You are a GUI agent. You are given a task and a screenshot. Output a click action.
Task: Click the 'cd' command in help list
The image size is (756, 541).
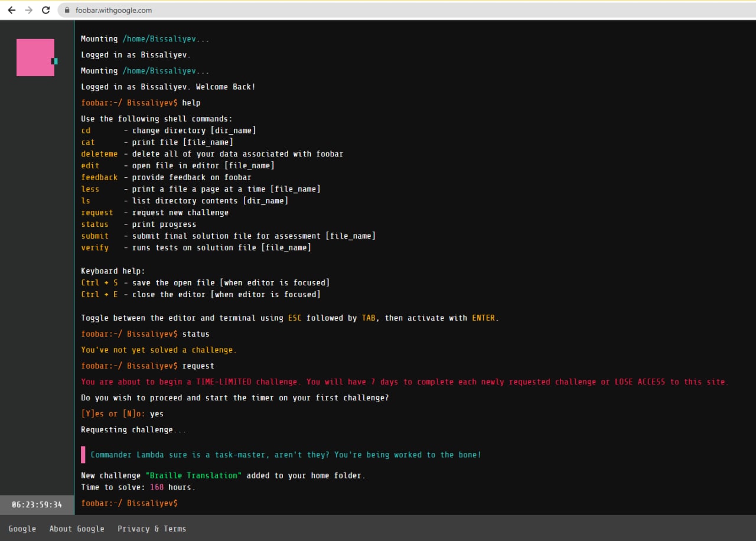click(86, 131)
